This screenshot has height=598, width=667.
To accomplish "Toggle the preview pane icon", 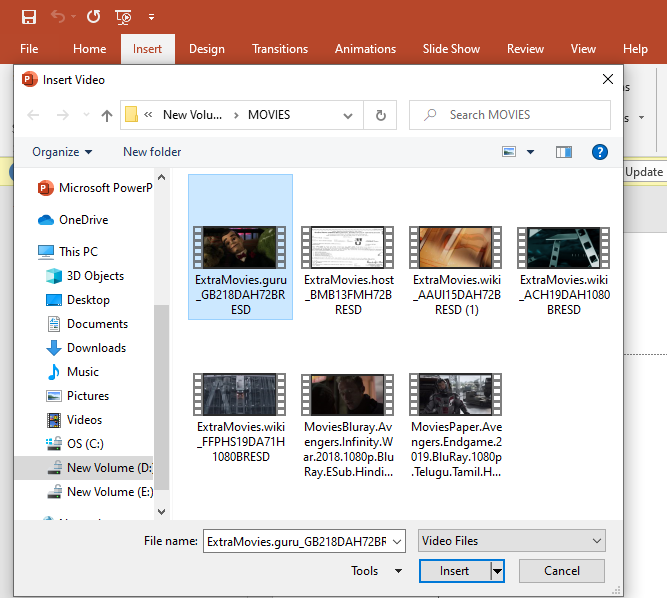I will [x=564, y=152].
